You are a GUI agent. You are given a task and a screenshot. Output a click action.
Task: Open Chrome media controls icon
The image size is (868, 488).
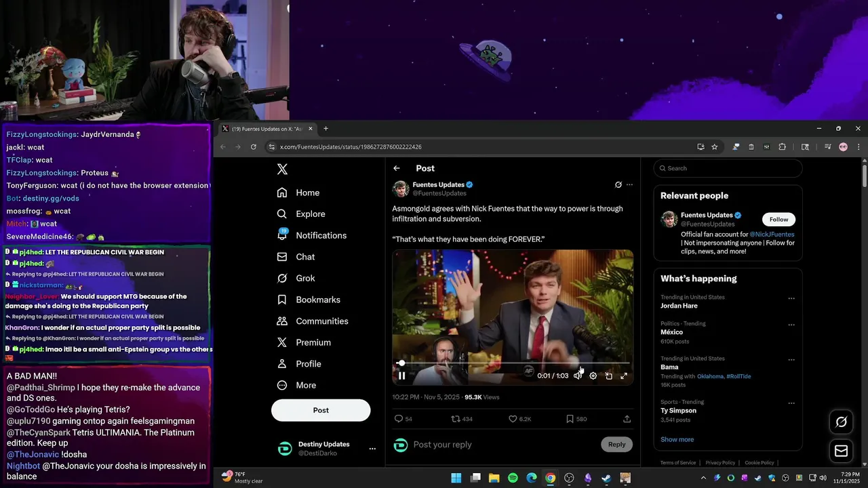point(827,147)
